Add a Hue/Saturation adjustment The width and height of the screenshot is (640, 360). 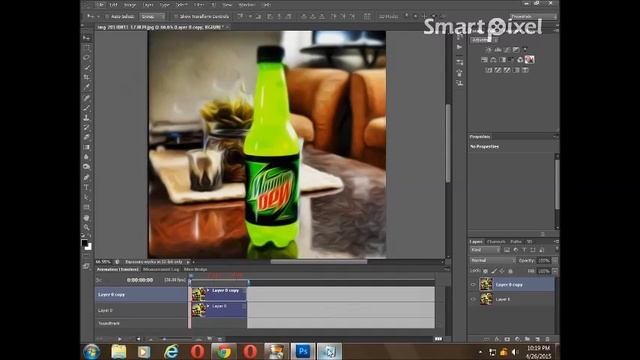(484, 60)
